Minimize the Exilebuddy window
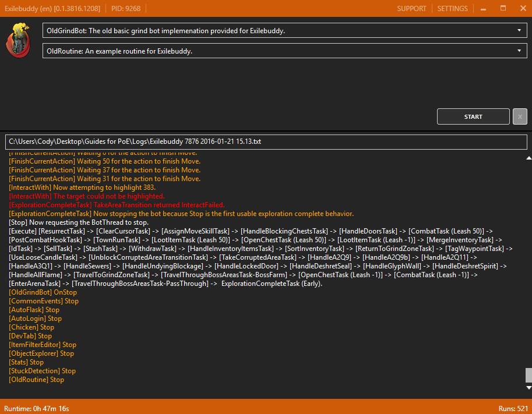Screen dimensions: 532x414 [483, 9]
